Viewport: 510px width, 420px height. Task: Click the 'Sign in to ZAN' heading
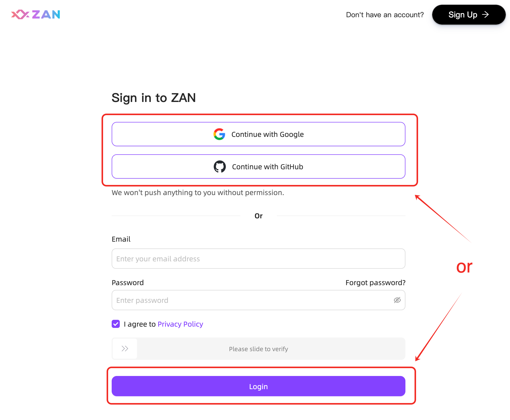[x=153, y=98]
